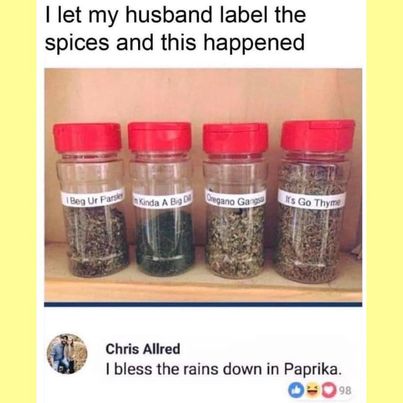Click the red lid of the parsley jar
The width and height of the screenshot is (403, 403).
point(87,137)
